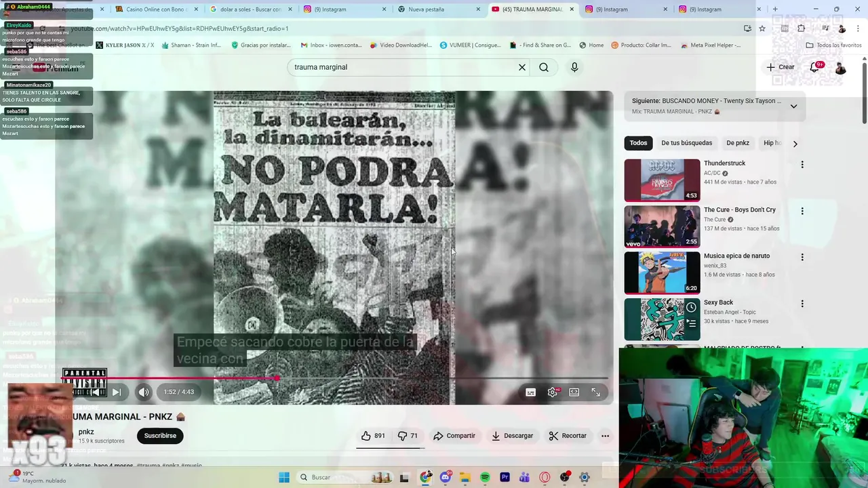Open the Todos los favoritos folder
This screenshot has height=488, width=868.
[x=833, y=45]
